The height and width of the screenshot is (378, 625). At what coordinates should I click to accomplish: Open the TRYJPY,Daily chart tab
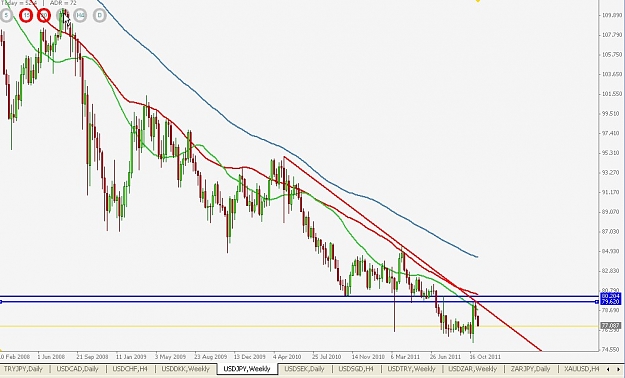pyautogui.click(x=23, y=369)
